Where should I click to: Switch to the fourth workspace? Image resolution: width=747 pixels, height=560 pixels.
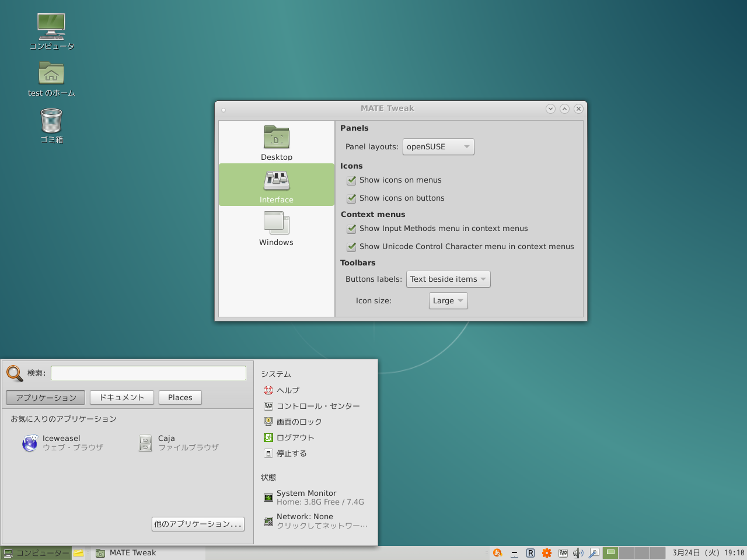point(658,553)
